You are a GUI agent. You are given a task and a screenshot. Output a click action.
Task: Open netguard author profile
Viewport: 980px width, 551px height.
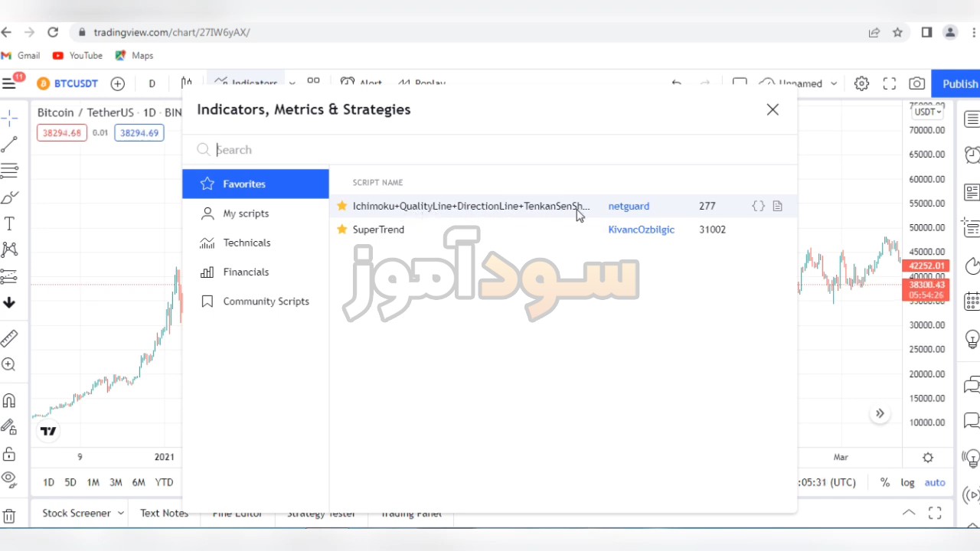coord(629,206)
